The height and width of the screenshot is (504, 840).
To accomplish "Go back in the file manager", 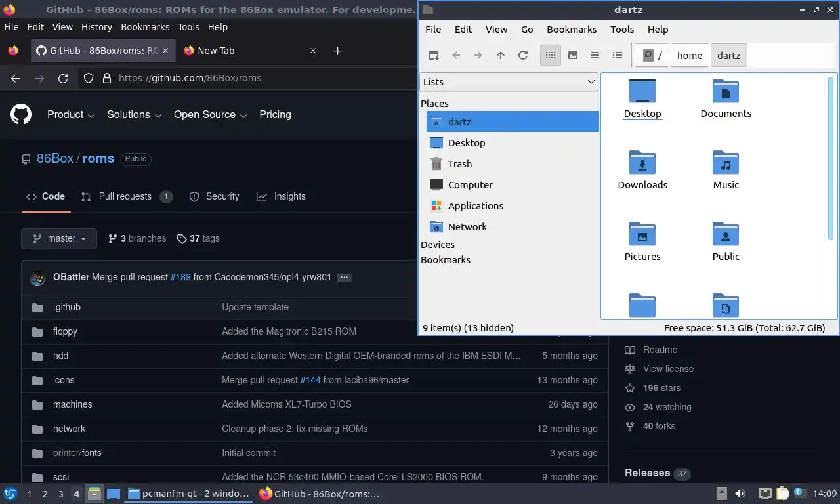I will [456, 56].
